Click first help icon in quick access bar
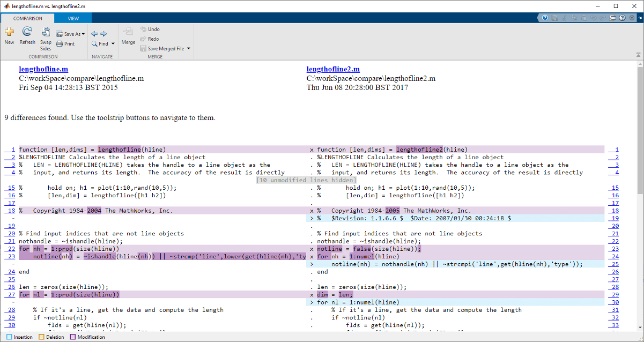 tap(545, 18)
